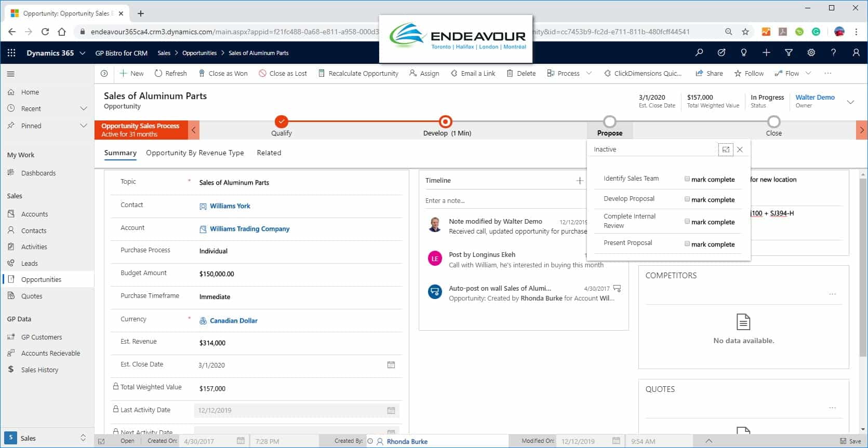Select the Develop stage marker in process bar
Image resolution: width=868 pixels, height=448 pixels.
[x=445, y=122]
